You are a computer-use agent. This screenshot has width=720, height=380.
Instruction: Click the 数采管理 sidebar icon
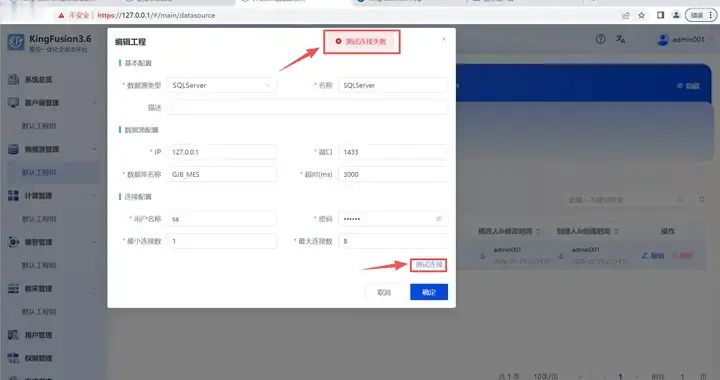pyautogui.click(x=13, y=288)
